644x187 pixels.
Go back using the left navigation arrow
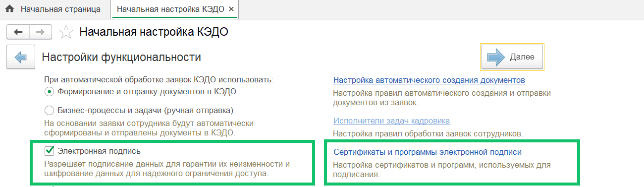point(18,32)
